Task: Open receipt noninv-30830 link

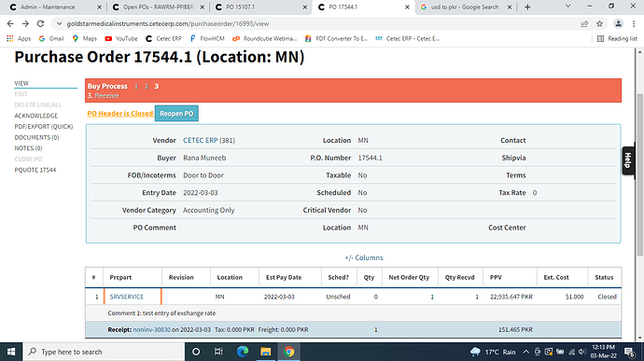Action: coord(151,330)
